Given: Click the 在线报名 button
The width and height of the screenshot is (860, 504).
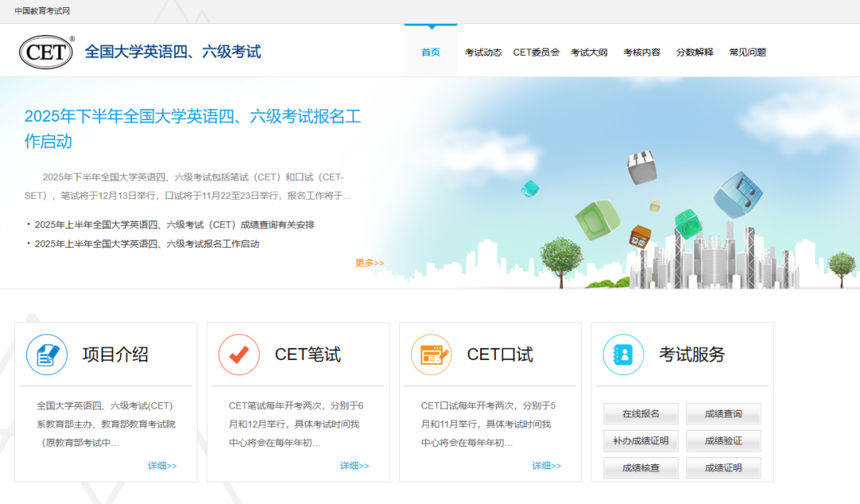Looking at the screenshot, I should coord(640,414).
